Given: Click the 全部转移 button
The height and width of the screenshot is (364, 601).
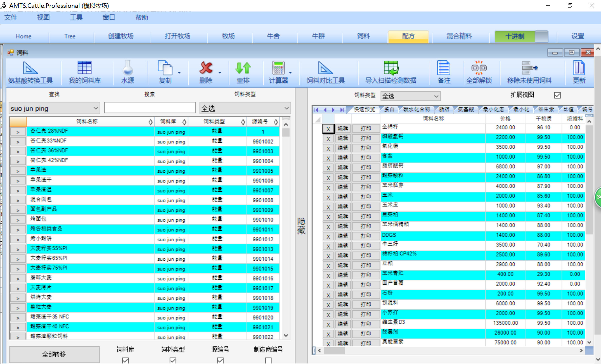Looking at the screenshot, I should tap(54, 354).
